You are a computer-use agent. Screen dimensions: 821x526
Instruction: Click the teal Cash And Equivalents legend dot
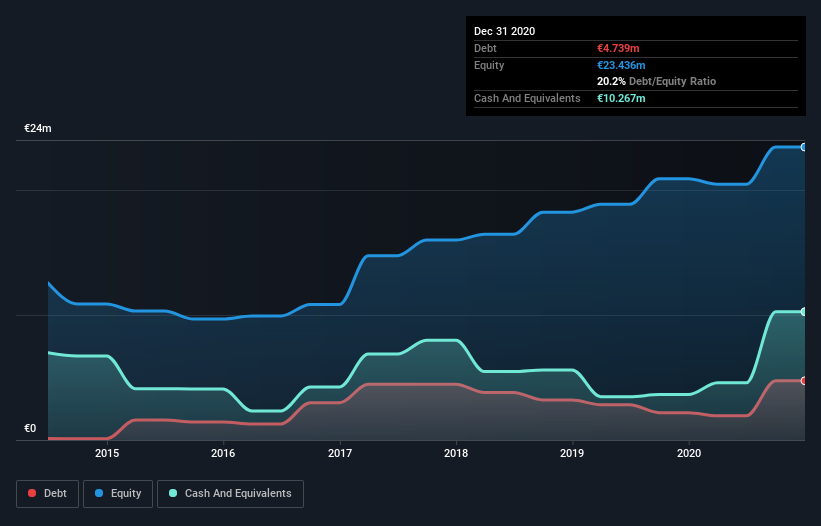(x=173, y=493)
